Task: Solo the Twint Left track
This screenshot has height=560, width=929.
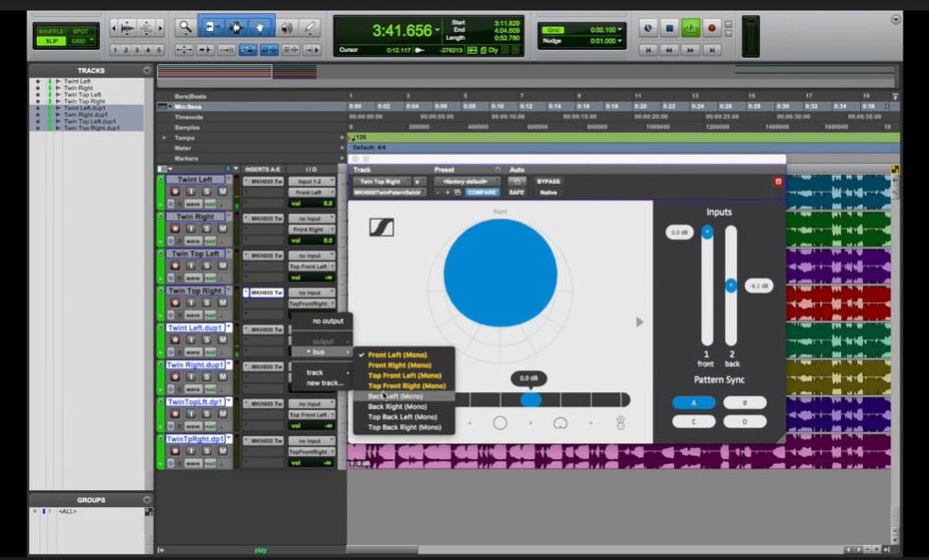Action: 207,192
